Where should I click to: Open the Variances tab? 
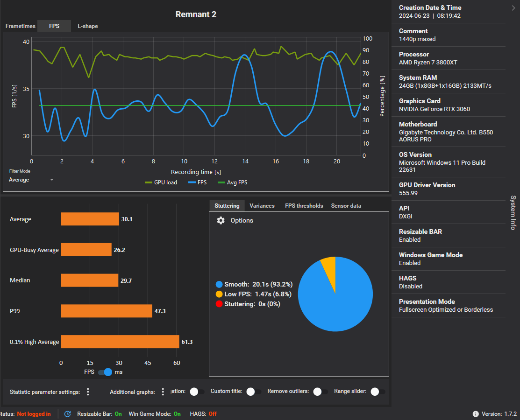point(262,206)
